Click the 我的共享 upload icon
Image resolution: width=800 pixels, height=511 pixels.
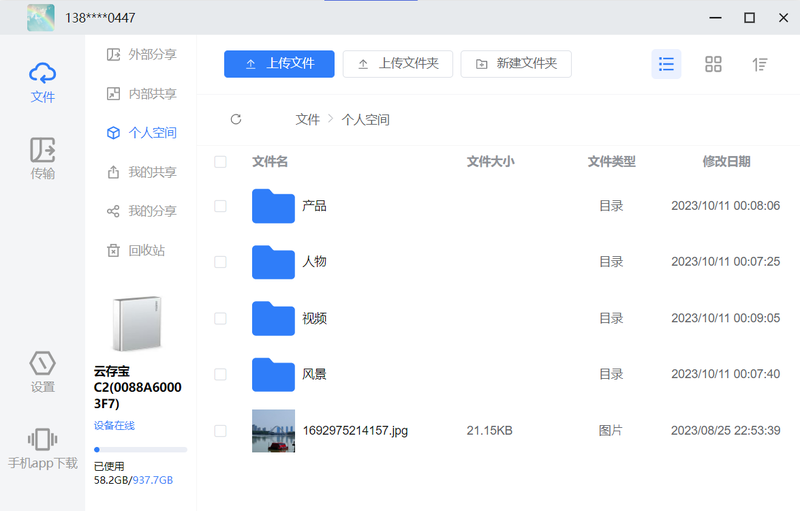(113, 172)
